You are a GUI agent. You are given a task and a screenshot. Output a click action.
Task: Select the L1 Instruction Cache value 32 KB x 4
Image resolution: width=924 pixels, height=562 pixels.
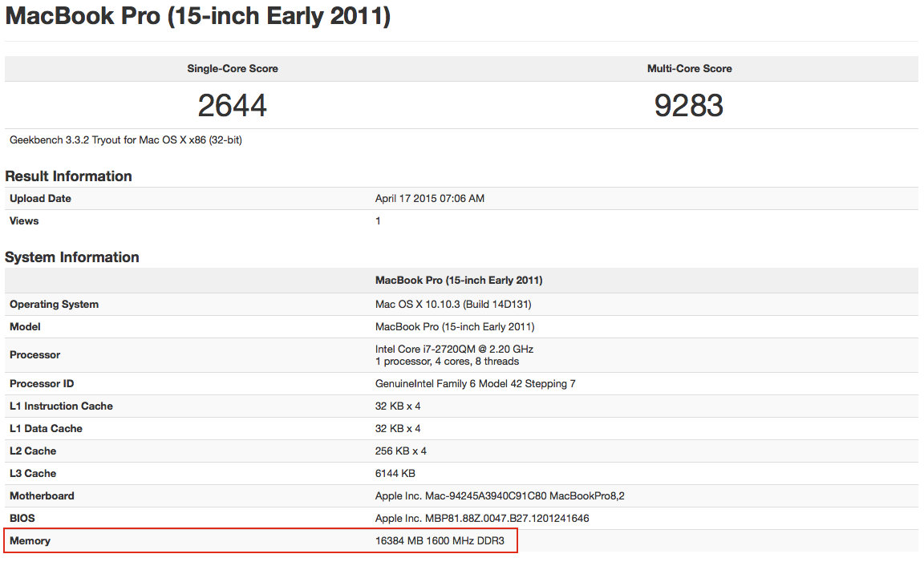click(398, 406)
